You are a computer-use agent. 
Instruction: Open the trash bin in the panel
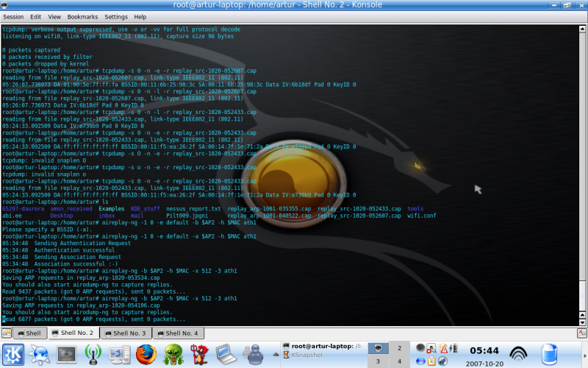tap(549, 354)
